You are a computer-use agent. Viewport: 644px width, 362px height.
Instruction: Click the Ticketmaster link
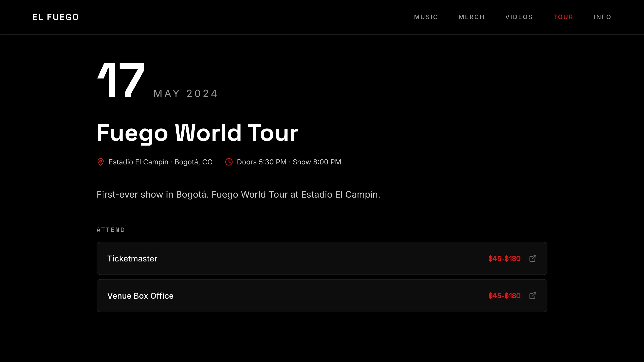pos(133,258)
